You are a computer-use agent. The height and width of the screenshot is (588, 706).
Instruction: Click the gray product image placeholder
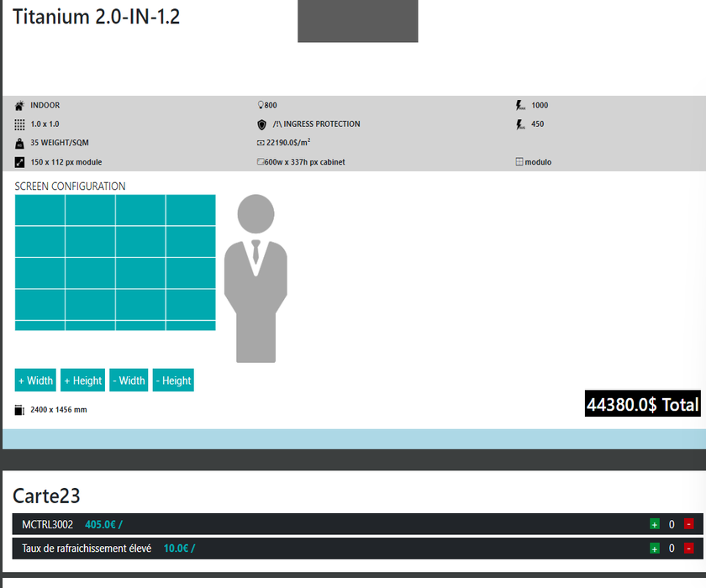click(357, 21)
